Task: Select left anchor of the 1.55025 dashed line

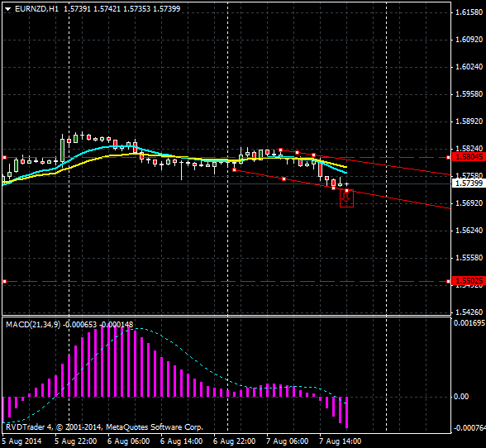Action: 5,282
